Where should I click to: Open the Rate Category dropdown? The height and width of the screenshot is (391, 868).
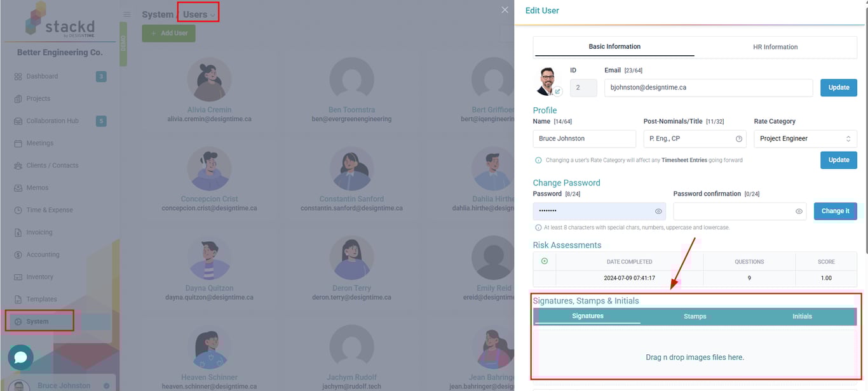tap(805, 138)
